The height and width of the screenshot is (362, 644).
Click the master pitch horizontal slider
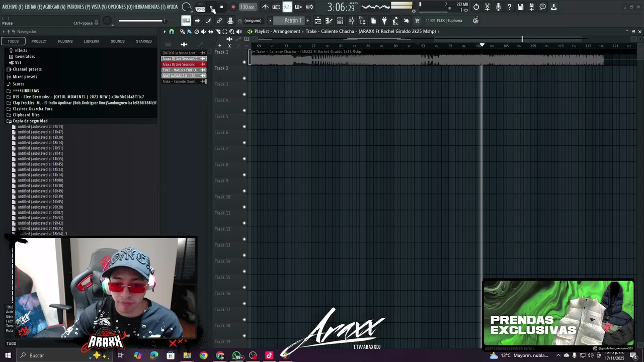point(142,21)
